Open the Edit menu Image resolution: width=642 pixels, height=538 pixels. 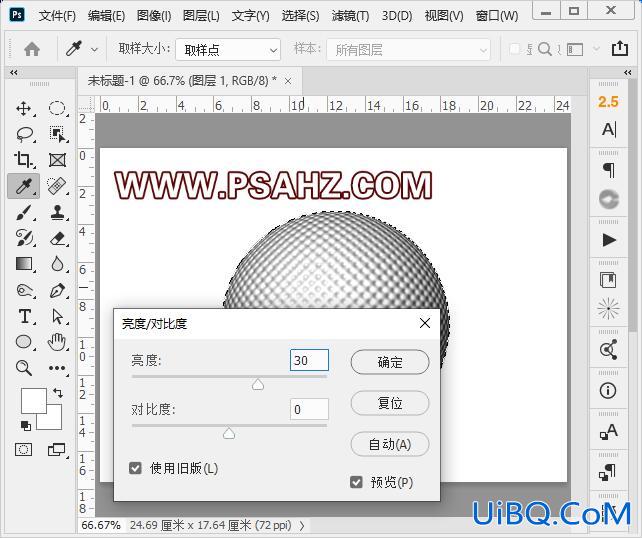click(106, 16)
